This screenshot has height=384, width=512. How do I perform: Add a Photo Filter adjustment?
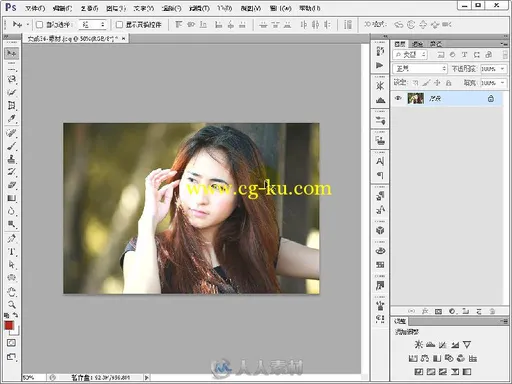[449, 359]
